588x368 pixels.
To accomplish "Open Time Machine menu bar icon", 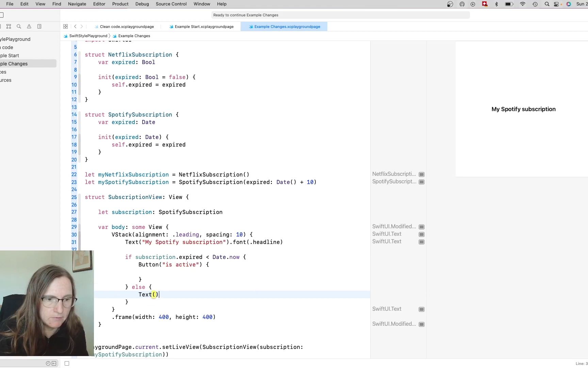I will point(535,4).
